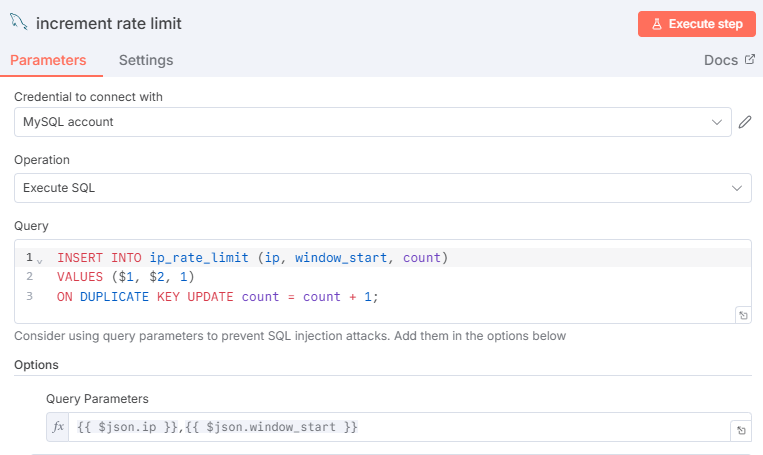Open the MySQL account credential dropdown

pyautogui.click(x=372, y=122)
